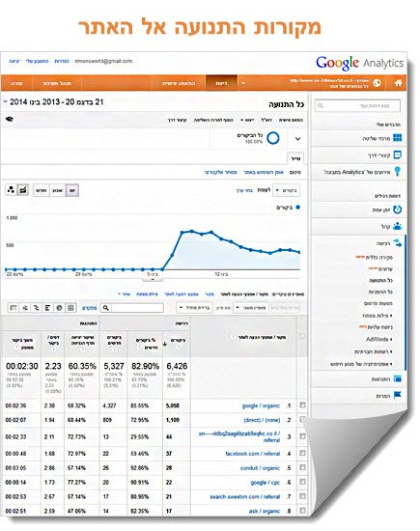Viewport: 420px width, 531px height.
Task: Open the date range dropdown 21 Dec 2013
Action: [53, 102]
